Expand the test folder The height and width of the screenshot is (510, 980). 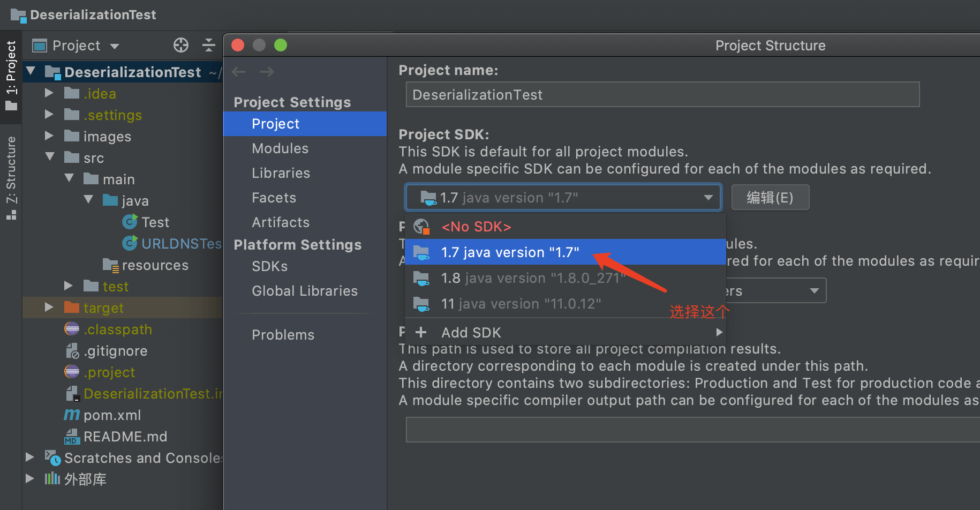coord(69,286)
